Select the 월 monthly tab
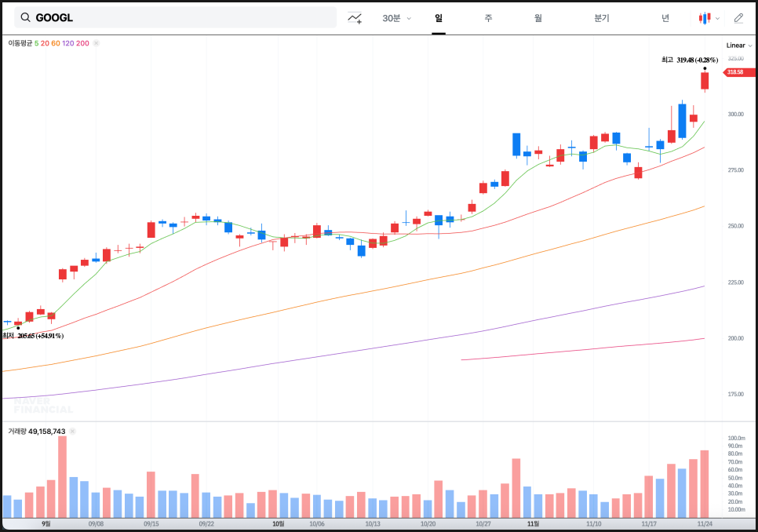 (538, 18)
